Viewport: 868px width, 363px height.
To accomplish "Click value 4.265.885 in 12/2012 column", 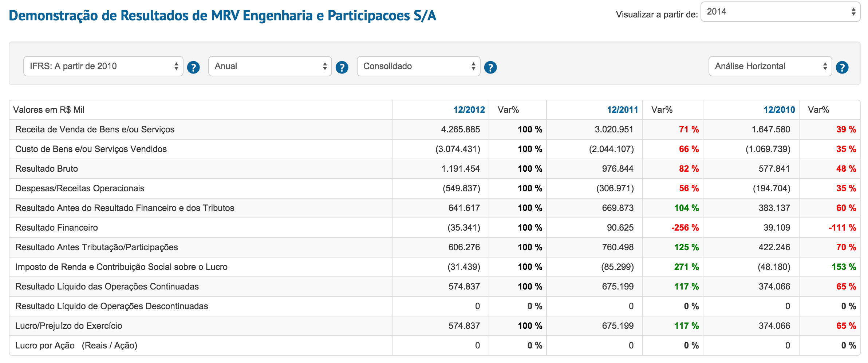I will 460,129.
